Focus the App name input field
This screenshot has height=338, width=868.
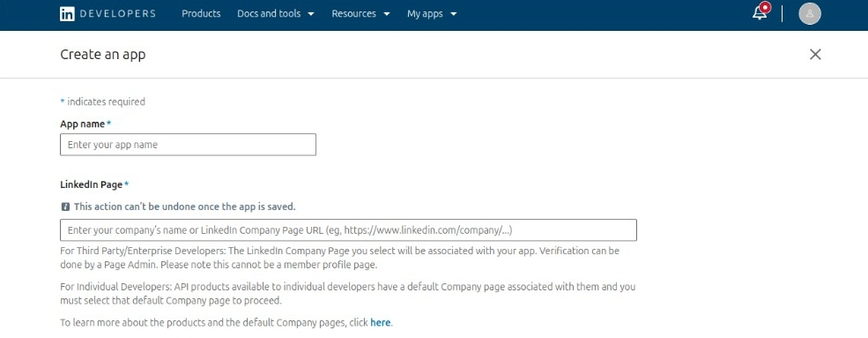point(189,145)
